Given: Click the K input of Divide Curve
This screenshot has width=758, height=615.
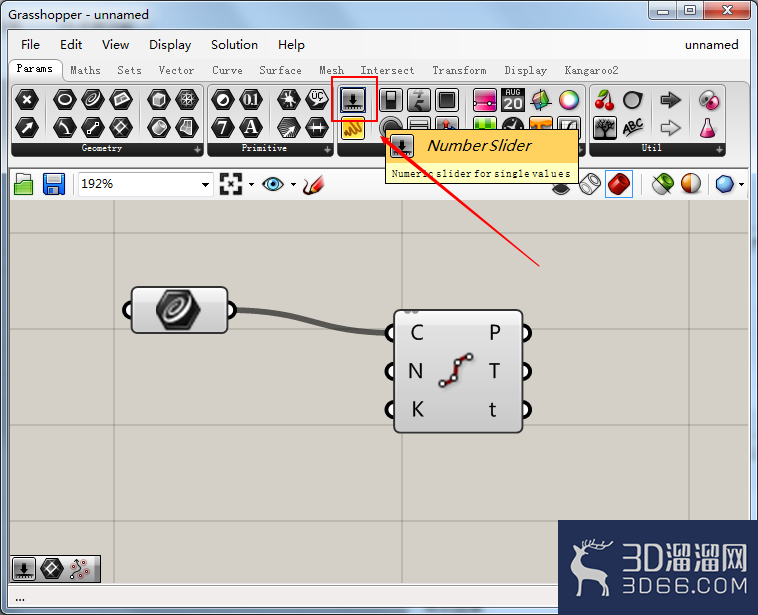Looking at the screenshot, I should click(417, 410).
